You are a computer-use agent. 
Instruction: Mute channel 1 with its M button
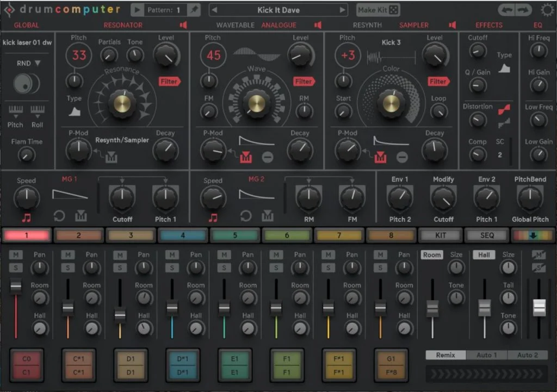pyautogui.click(x=15, y=254)
